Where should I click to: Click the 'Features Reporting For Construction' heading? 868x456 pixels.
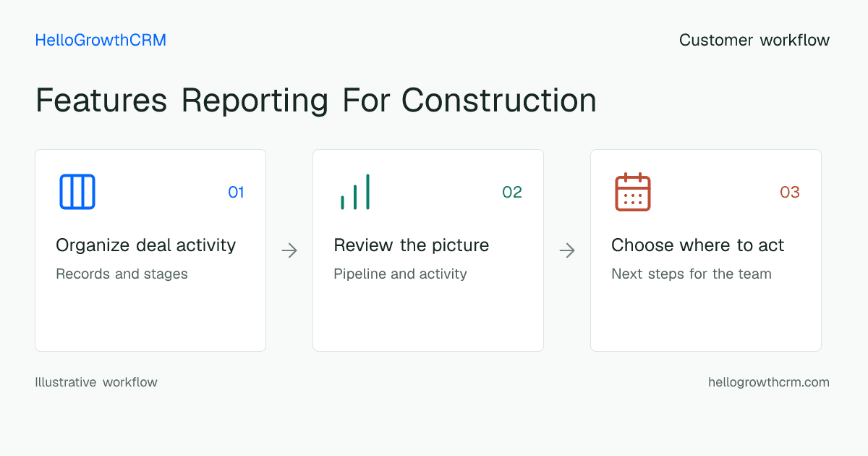pyautogui.click(x=316, y=101)
